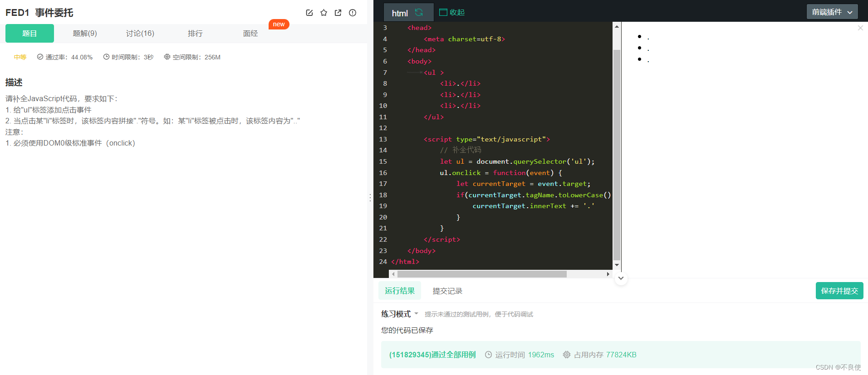The image size is (868, 375).
Task: Open the 面经 tab
Action: point(250,33)
